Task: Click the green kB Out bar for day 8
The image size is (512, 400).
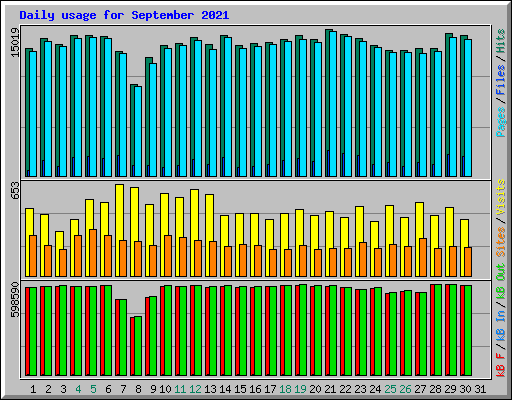Action: coord(138,346)
